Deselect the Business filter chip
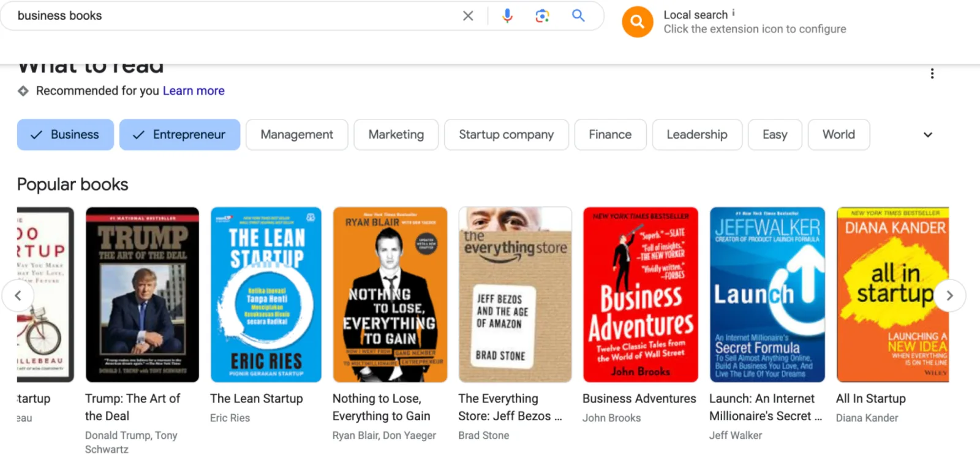Screen dimensions: 980x462 [66, 135]
